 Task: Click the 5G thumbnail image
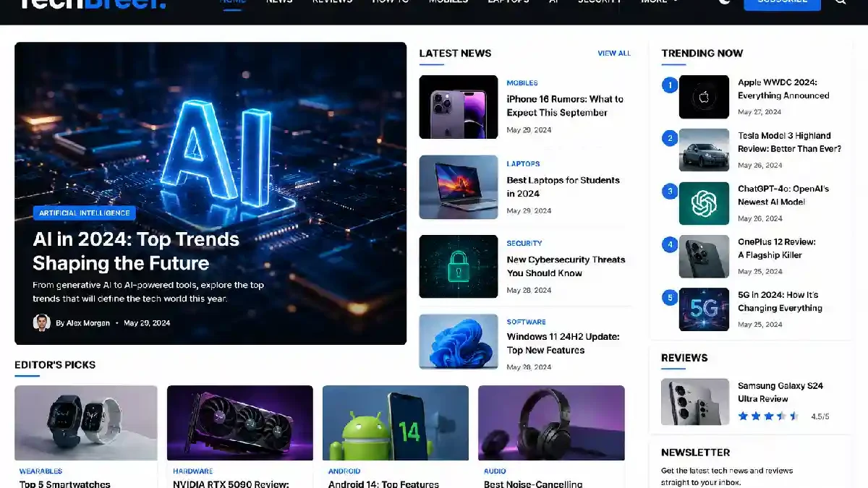704,309
